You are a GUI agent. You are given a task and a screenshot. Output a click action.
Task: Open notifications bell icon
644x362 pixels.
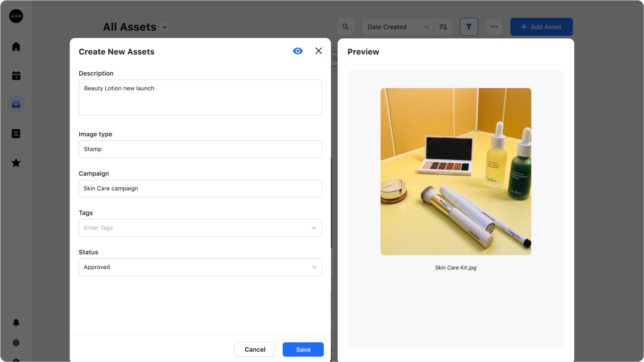click(x=16, y=323)
